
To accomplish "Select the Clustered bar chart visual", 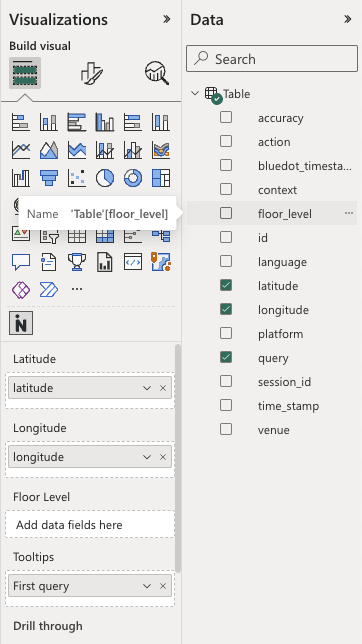I will 77,122.
